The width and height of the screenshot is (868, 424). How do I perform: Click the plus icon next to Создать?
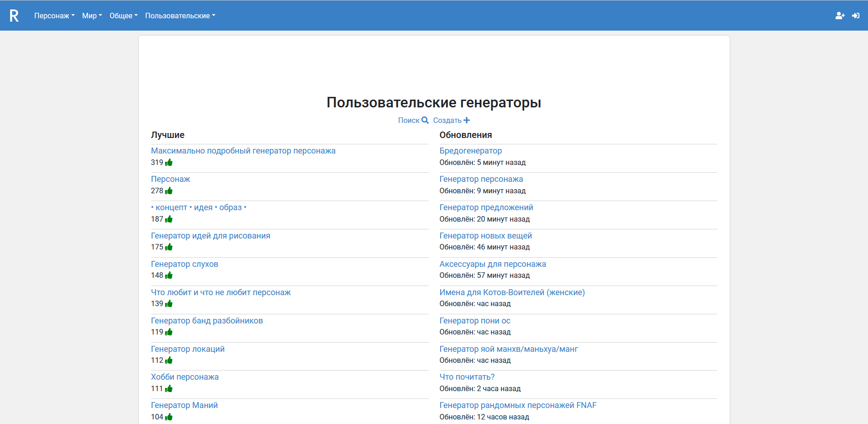(x=467, y=120)
